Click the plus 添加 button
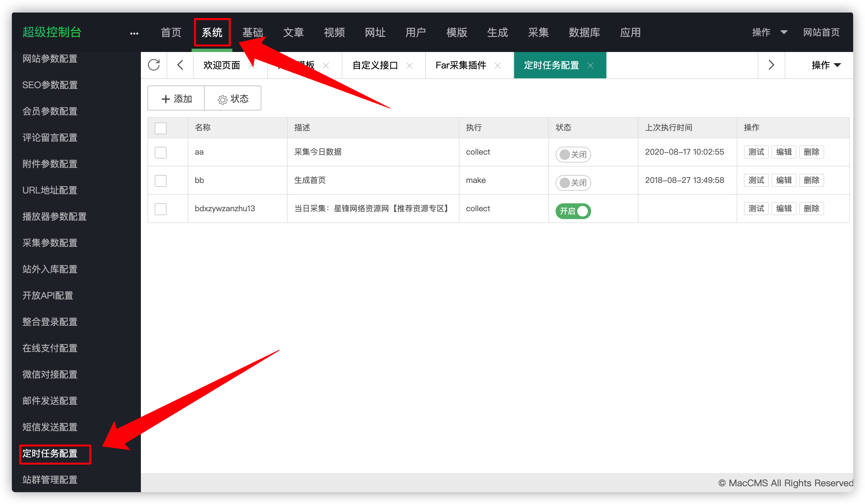The width and height of the screenshot is (865, 504). (x=176, y=98)
